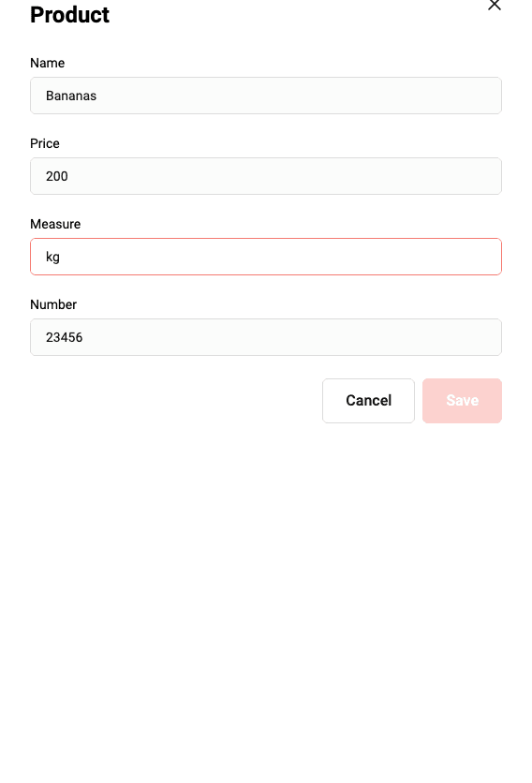Discard product edits via Cancel
532x783 pixels.
pos(369,401)
